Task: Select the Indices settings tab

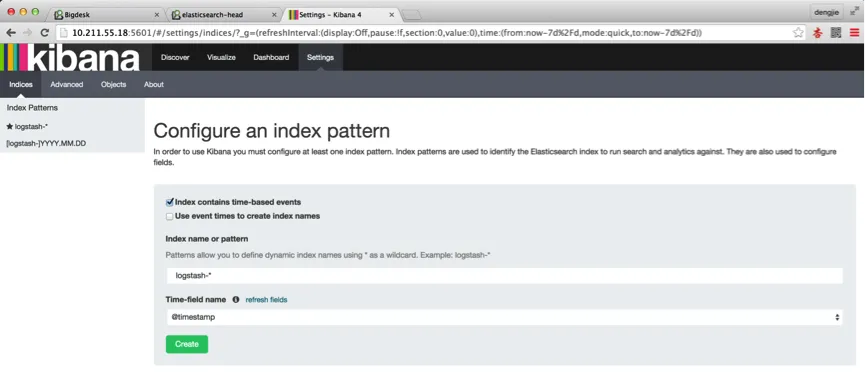Action: pyautogui.click(x=21, y=84)
